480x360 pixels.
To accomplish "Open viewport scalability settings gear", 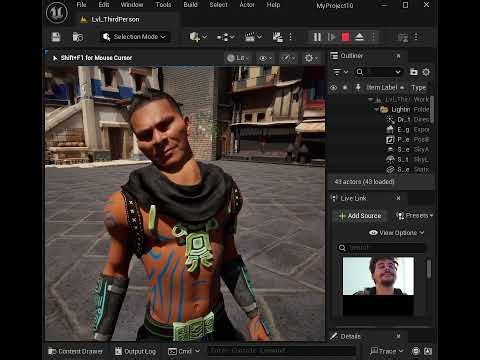I will [x=311, y=58].
